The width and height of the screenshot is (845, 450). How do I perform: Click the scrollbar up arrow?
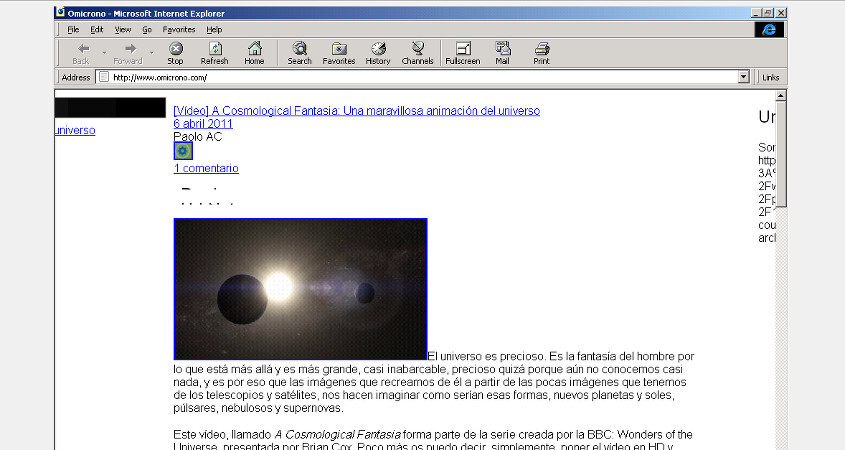tap(780, 96)
